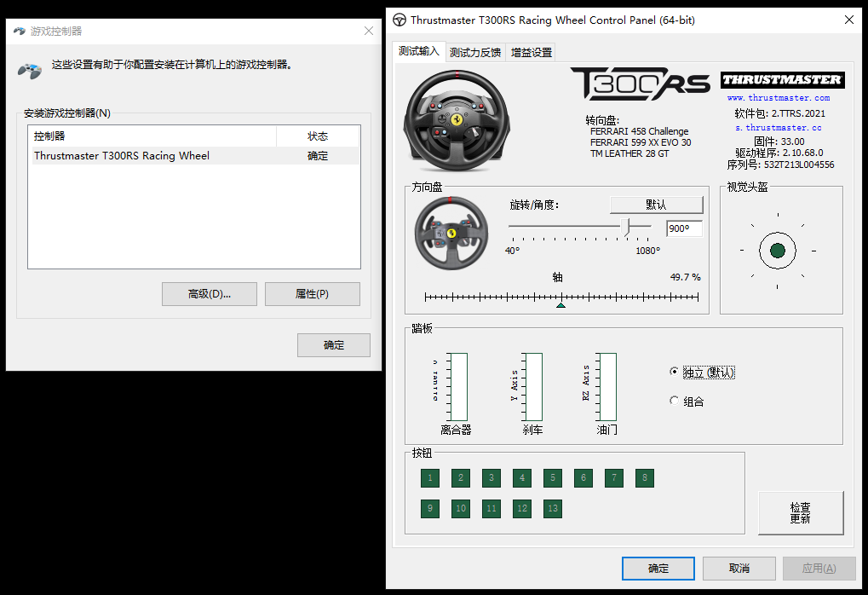Image resolution: width=868 pixels, height=595 pixels.
Task: Click the 离合器 clutch pedal bar
Action: click(x=459, y=387)
